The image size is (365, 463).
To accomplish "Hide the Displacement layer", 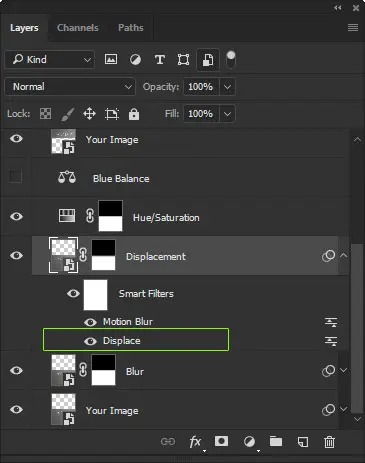I will coord(16,256).
